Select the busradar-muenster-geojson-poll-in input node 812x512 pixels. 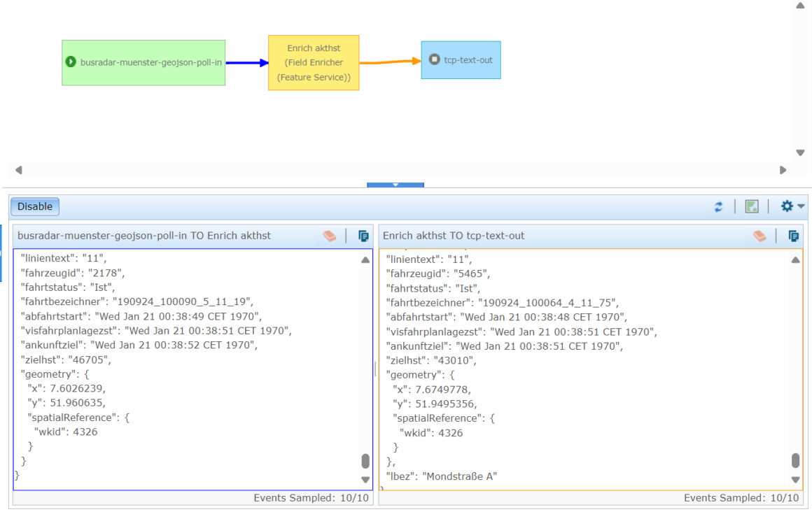[143, 63]
